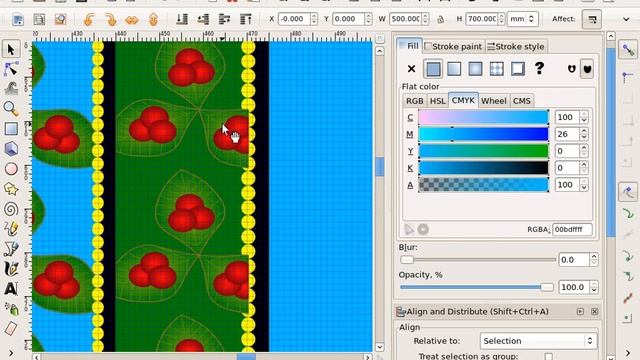The height and width of the screenshot is (360, 640).
Task: Select the Spray tool
Action: point(11,309)
